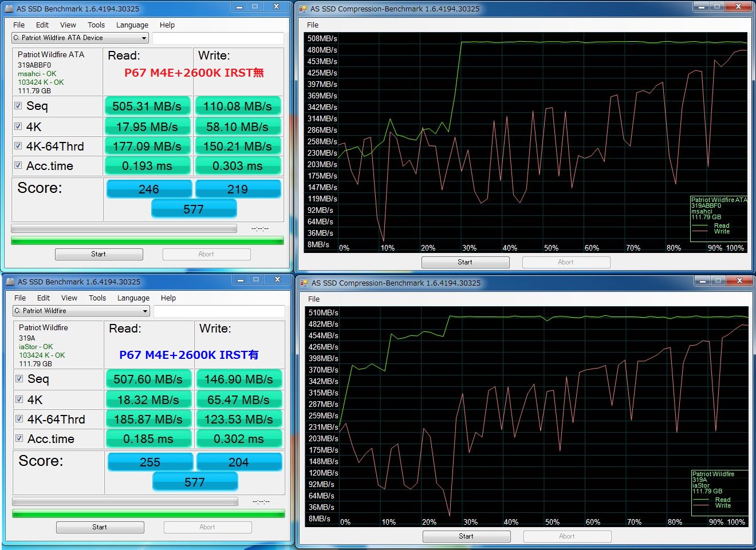Expand the 'C: Patriot Wildfire' drive dropdown in the iaStor window
The image size is (756, 550).
tap(81, 311)
